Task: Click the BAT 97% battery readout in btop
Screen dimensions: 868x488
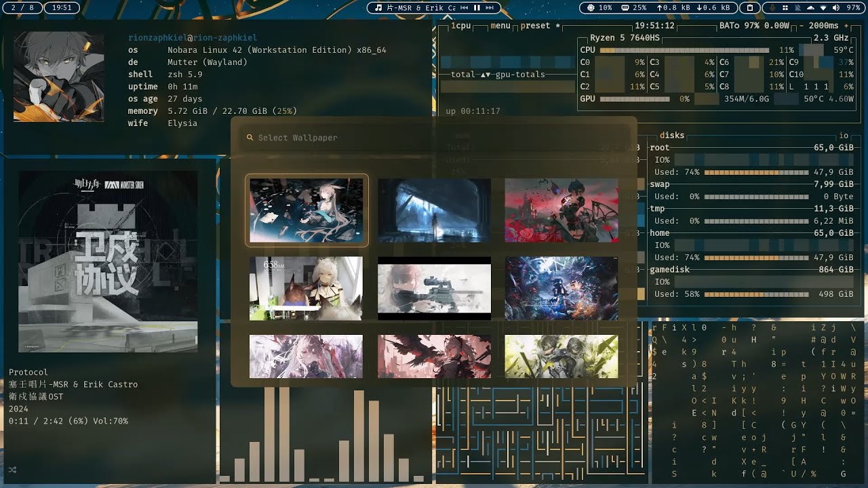Action: (x=754, y=26)
